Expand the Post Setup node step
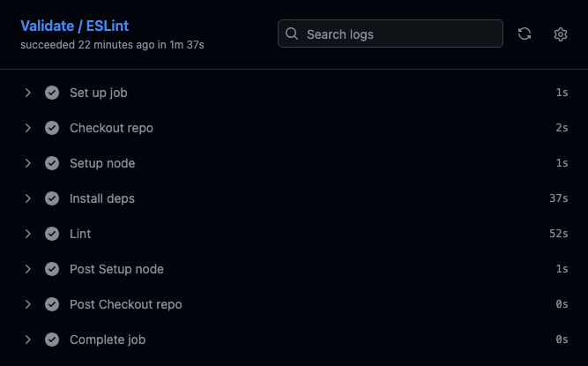This screenshot has height=366, width=588. [27, 269]
